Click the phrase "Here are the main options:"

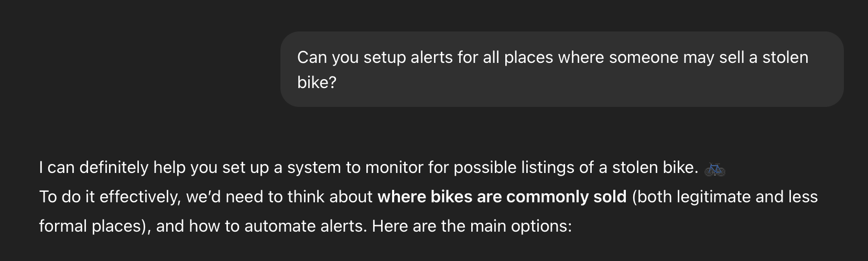[x=471, y=226]
